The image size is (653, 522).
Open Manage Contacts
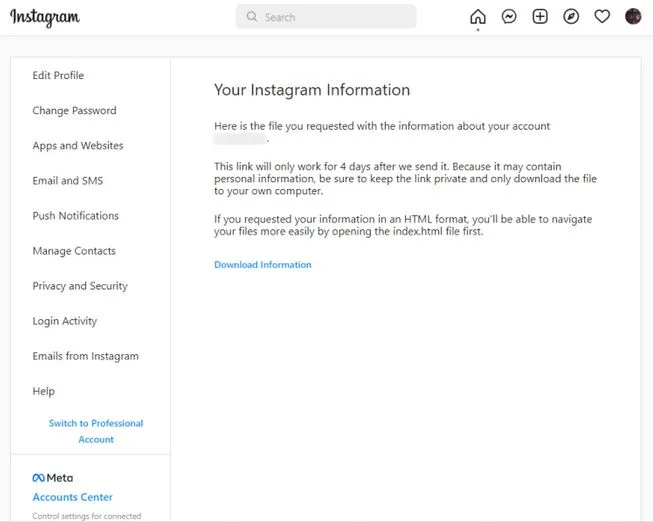point(74,251)
